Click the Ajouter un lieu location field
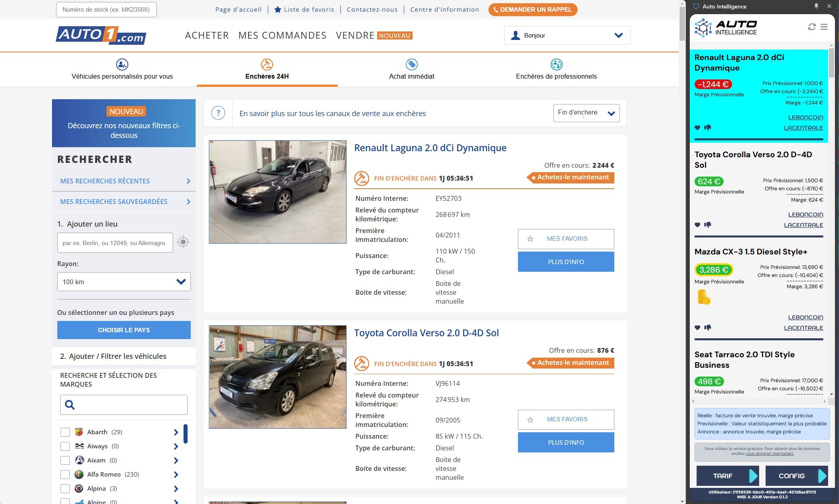Image resolution: width=839 pixels, height=504 pixels. click(x=115, y=243)
